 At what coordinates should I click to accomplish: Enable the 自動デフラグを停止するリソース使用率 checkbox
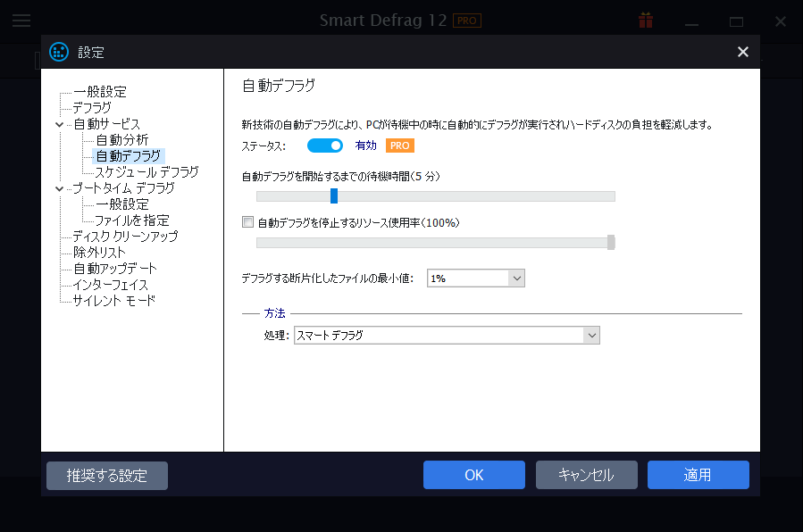247,222
